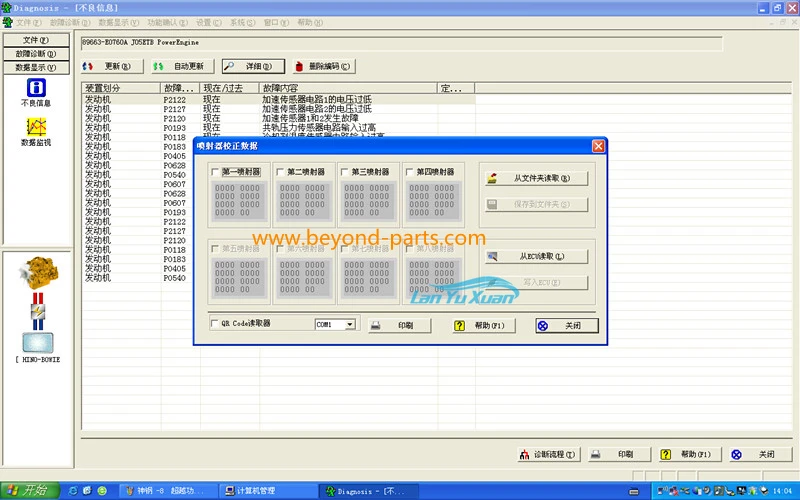Open Internet Explorer from quick launch

pos(73,491)
